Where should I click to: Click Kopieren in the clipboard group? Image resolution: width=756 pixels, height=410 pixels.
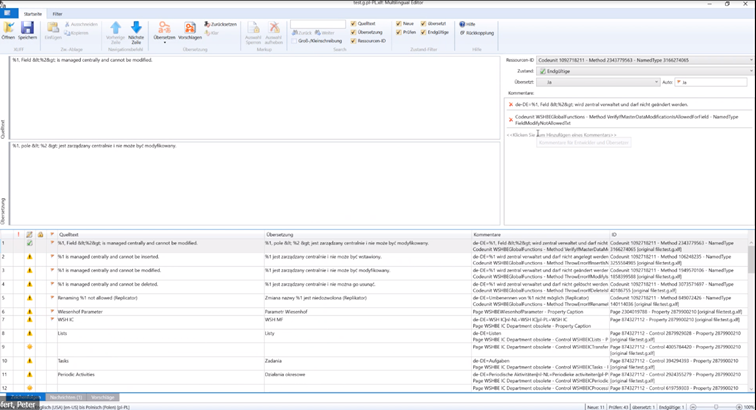pyautogui.click(x=77, y=33)
